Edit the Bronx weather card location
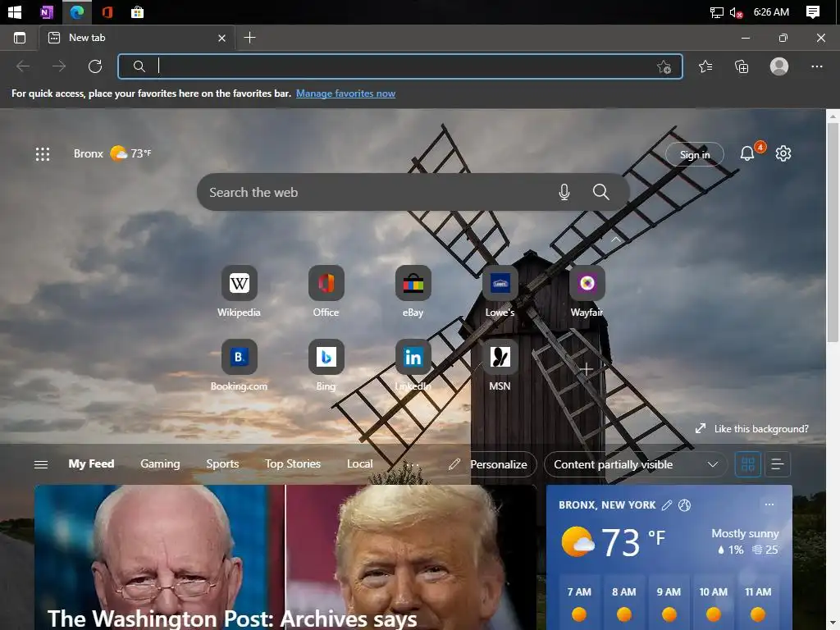The width and height of the screenshot is (840, 630). (666, 505)
